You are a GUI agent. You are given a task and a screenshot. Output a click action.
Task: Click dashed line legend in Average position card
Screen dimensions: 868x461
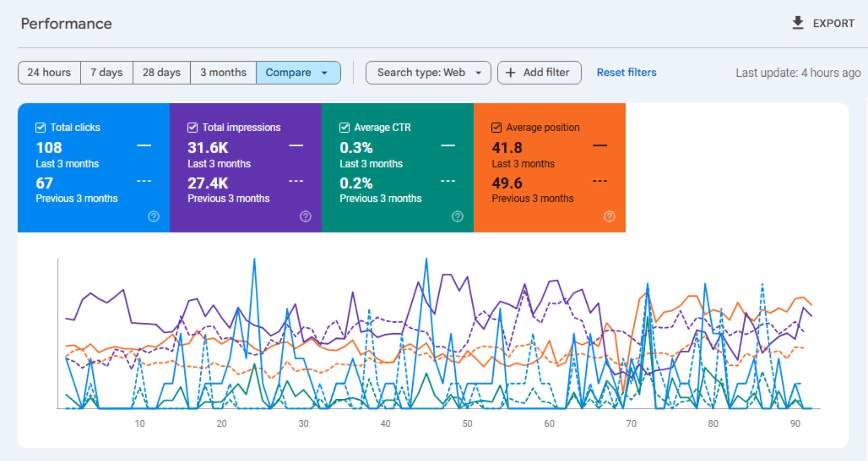click(599, 181)
